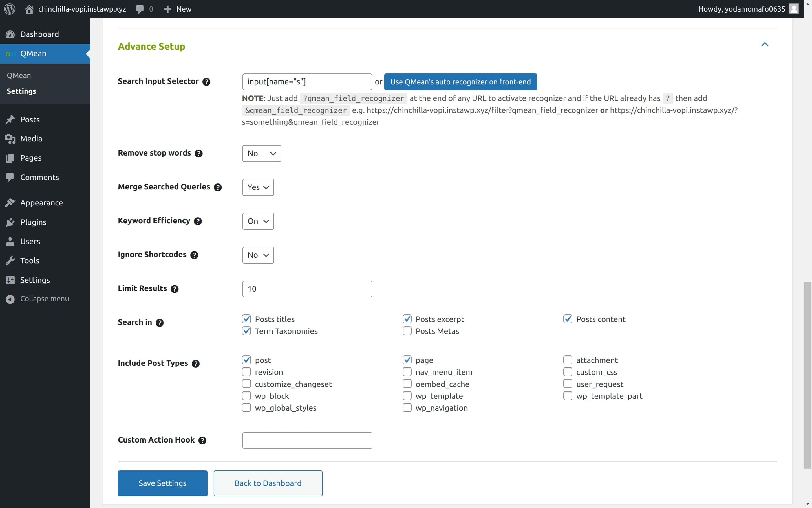
Task: Click the Limit Results input field
Action: 307,289
